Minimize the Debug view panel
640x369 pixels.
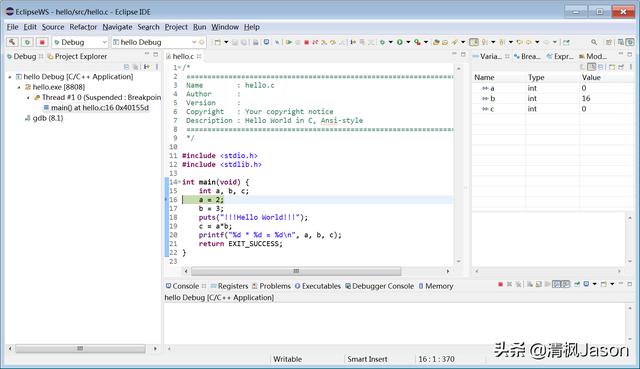(x=147, y=54)
